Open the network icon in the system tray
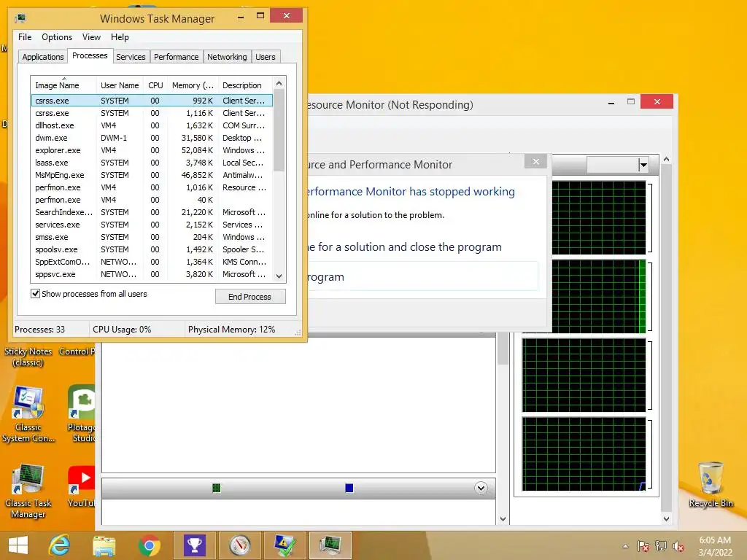This screenshot has width=747, height=560. (x=661, y=546)
